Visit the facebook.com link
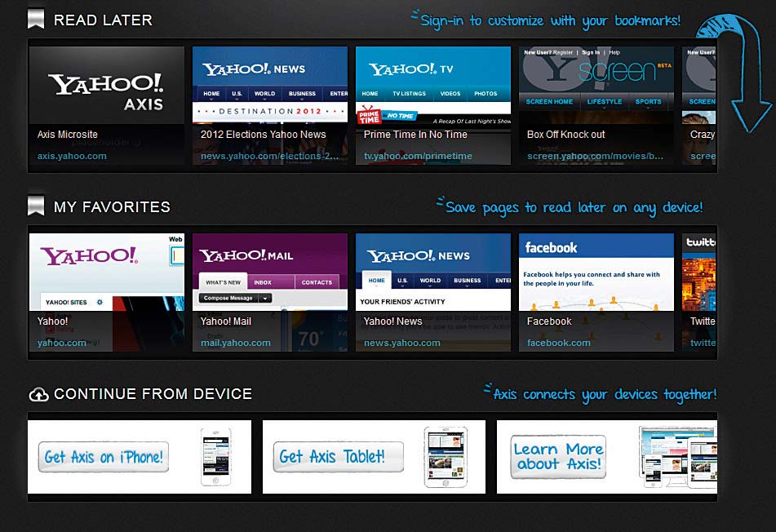This screenshot has width=776, height=532. pos(559,343)
